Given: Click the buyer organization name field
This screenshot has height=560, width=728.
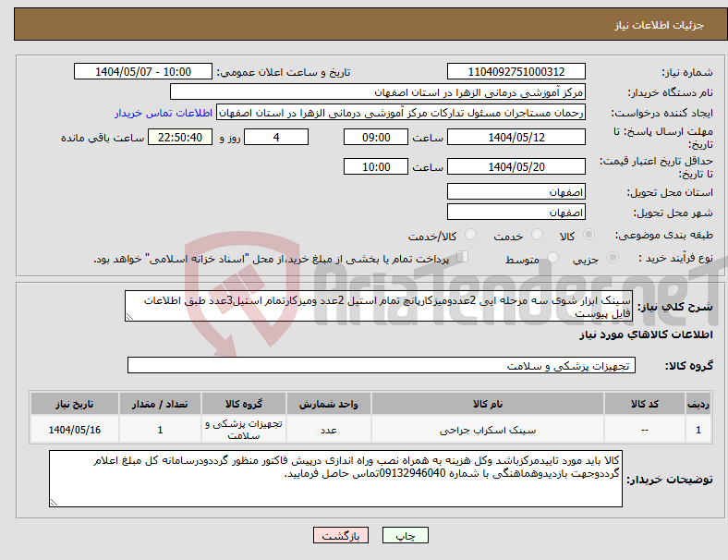Looking at the screenshot, I should click(378, 91).
